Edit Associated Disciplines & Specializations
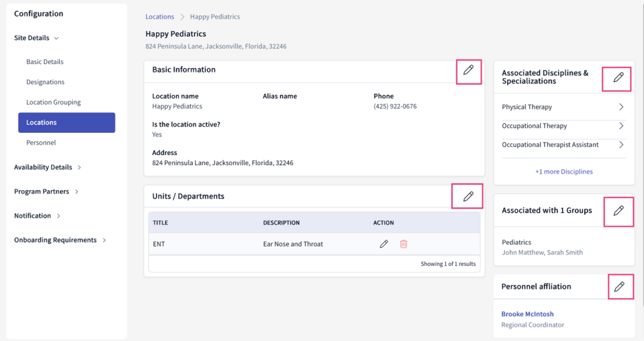 pos(619,77)
